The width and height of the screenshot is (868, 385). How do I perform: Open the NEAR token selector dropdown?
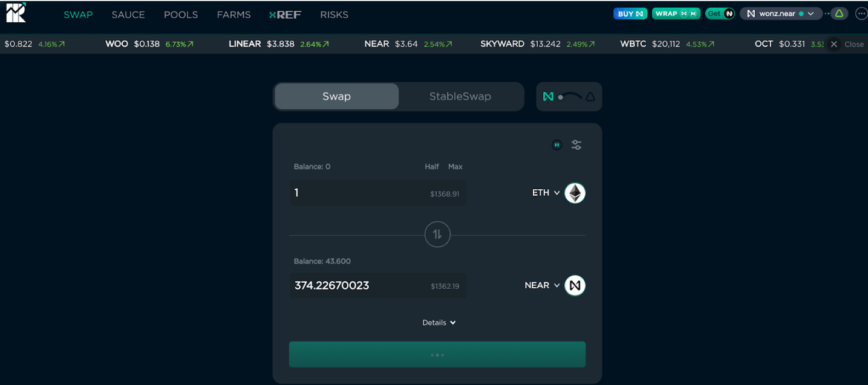pyautogui.click(x=542, y=285)
